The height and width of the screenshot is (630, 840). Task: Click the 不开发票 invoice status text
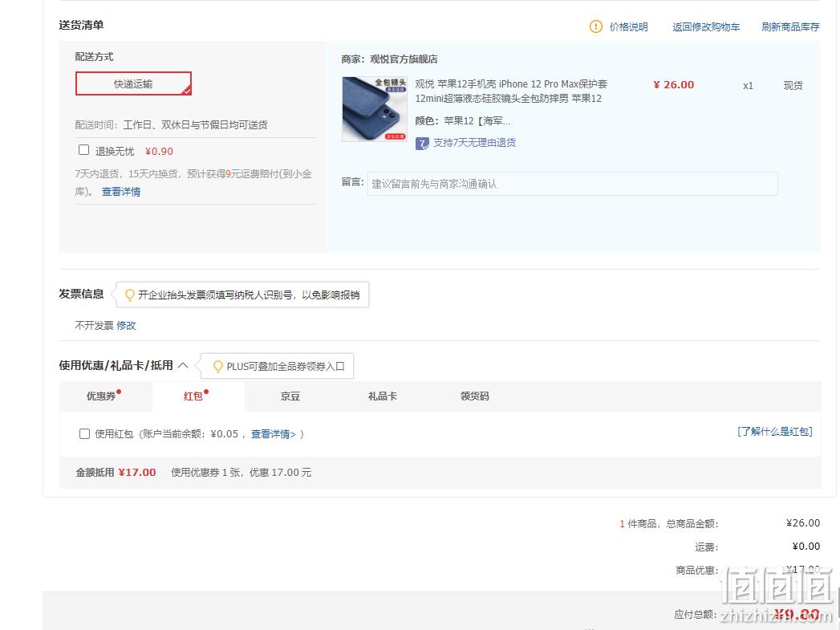pyautogui.click(x=95, y=326)
